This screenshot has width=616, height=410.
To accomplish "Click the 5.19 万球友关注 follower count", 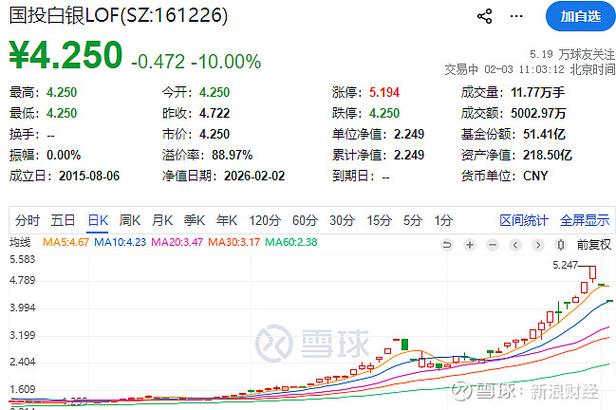I will point(572,54).
